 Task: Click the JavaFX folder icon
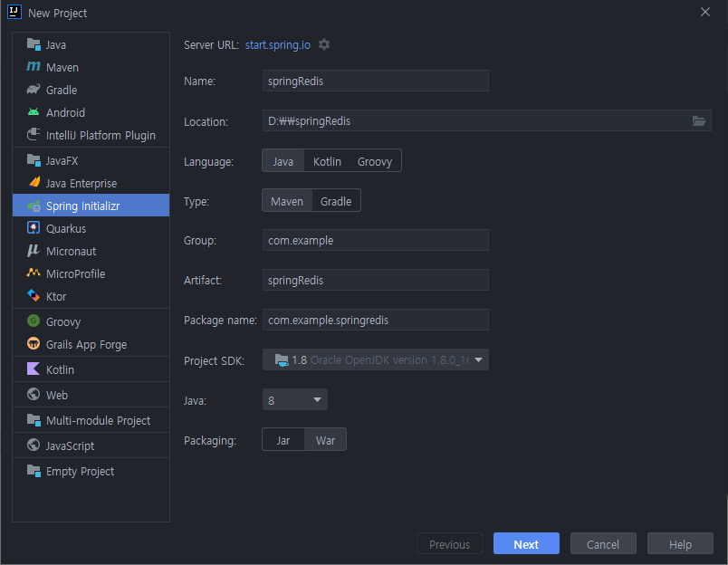point(34,160)
